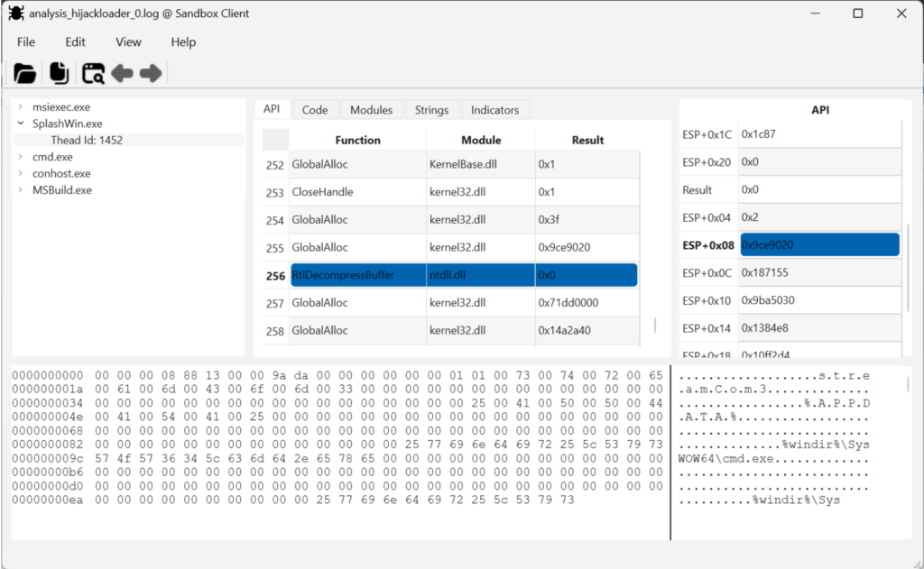Switch to the Indicators tab
The height and width of the screenshot is (569, 924).
pyautogui.click(x=495, y=109)
